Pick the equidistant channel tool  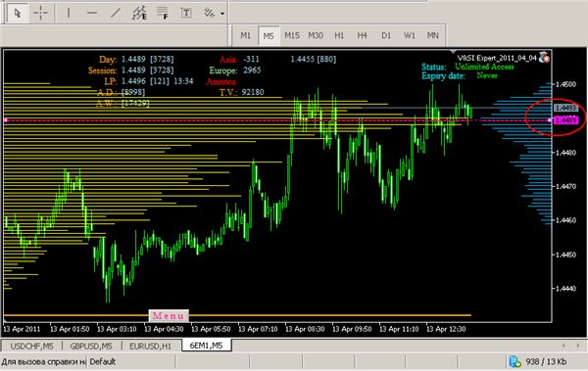(139, 13)
